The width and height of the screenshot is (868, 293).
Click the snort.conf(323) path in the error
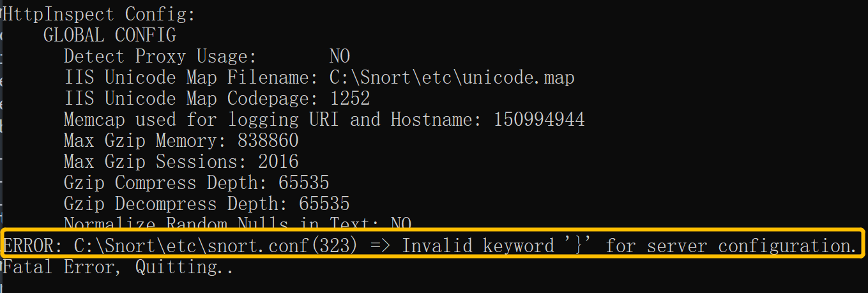point(215,246)
